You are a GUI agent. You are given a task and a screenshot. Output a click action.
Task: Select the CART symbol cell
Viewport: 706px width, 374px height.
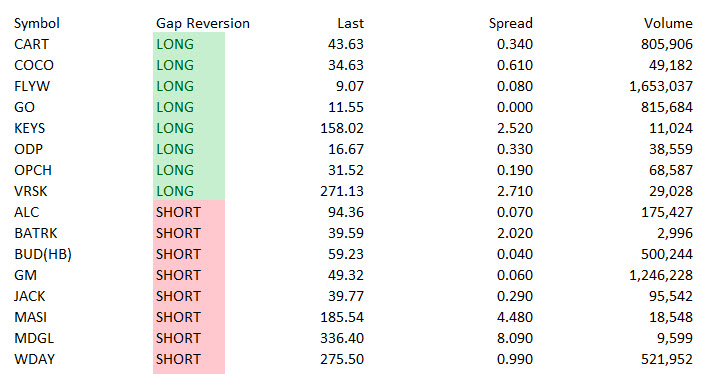tap(31, 44)
